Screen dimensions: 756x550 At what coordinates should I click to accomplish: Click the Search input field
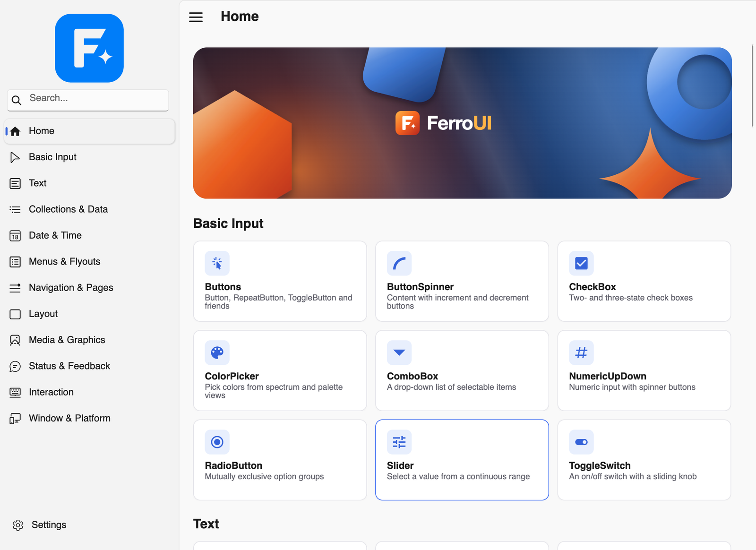pos(88,100)
